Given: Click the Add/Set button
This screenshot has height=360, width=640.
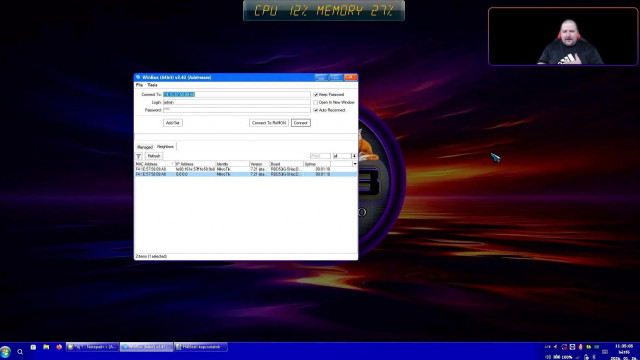Looking at the screenshot, I should point(173,123).
